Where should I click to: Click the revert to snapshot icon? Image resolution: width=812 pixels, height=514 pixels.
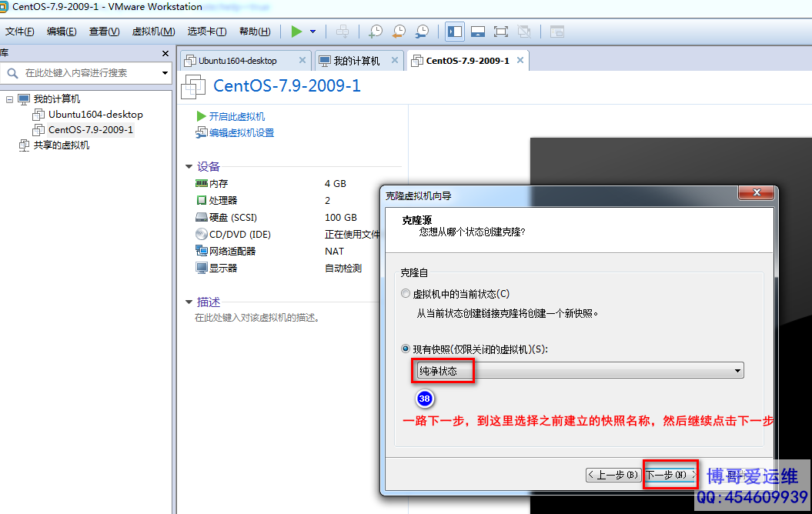click(398, 32)
